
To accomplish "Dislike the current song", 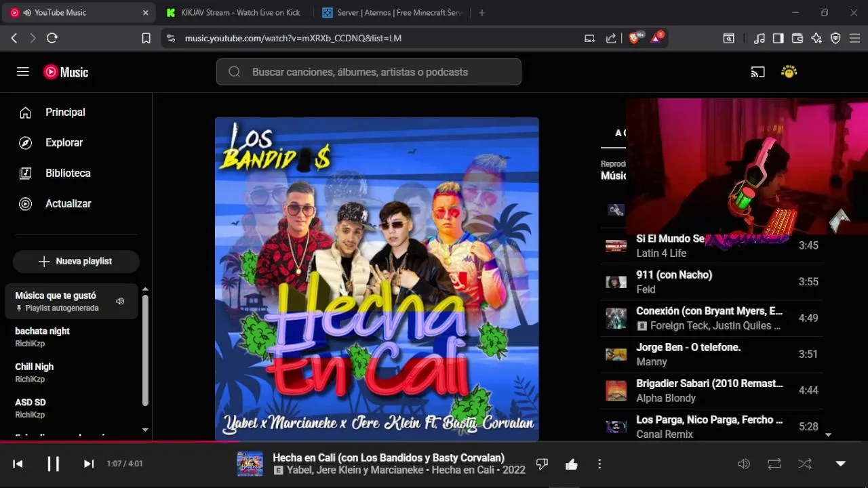I will [542, 464].
